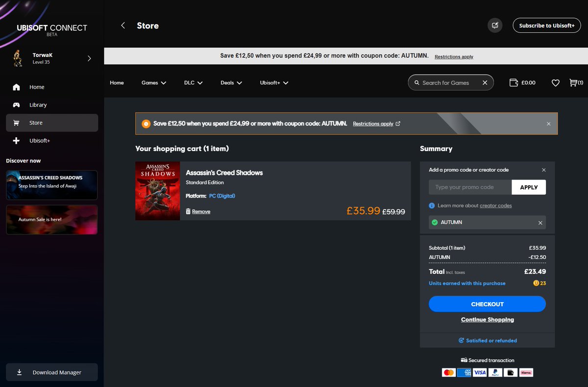Click the Library gamepad icon
This screenshot has width=588, height=387.
(x=17, y=105)
